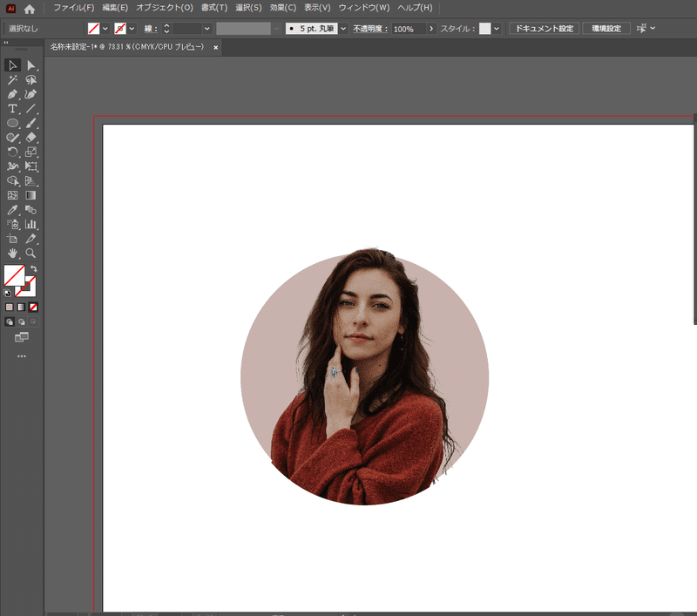Switch paint mode to Gradient
Screen dimensions: 697x616
tap(21, 307)
